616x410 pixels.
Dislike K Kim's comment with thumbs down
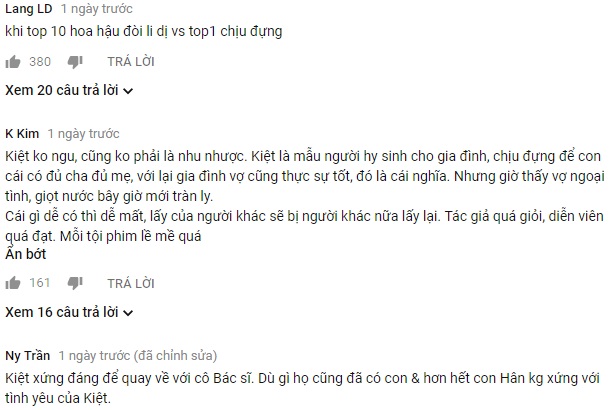coord(75,283)
